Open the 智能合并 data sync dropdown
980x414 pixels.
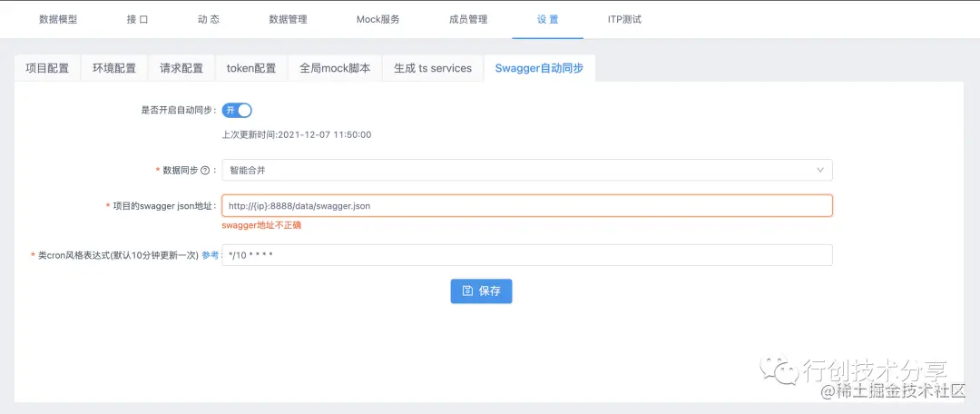527,170
